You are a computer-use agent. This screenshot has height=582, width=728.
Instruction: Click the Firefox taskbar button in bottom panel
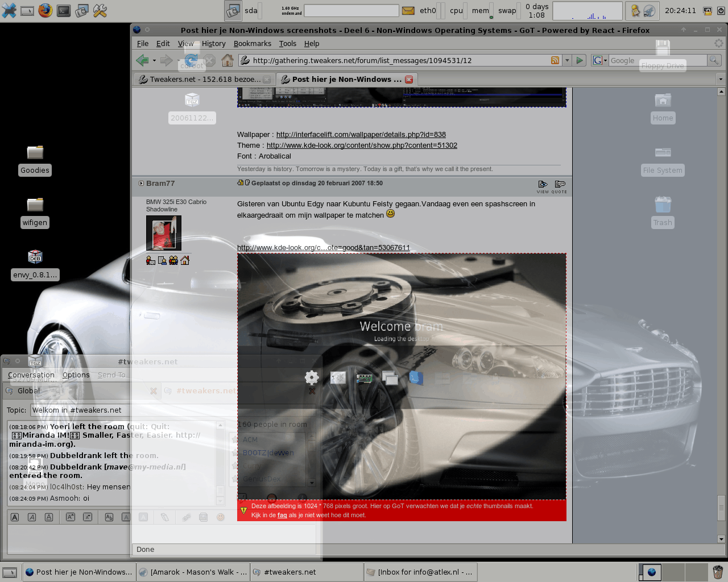[x=79, y=572]
